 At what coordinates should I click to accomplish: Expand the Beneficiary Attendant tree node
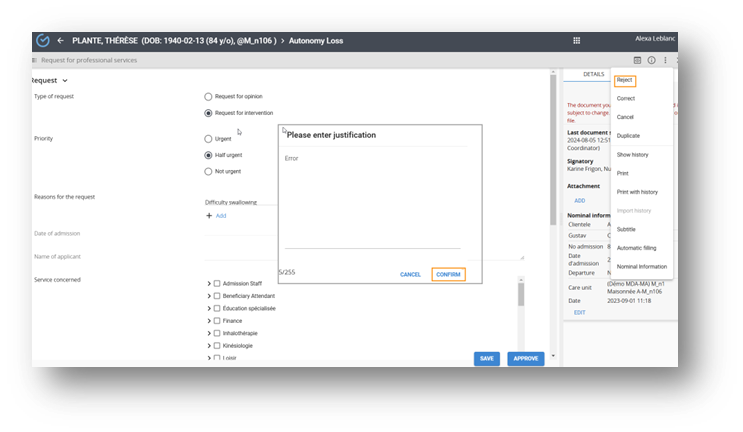coord(207,296)
